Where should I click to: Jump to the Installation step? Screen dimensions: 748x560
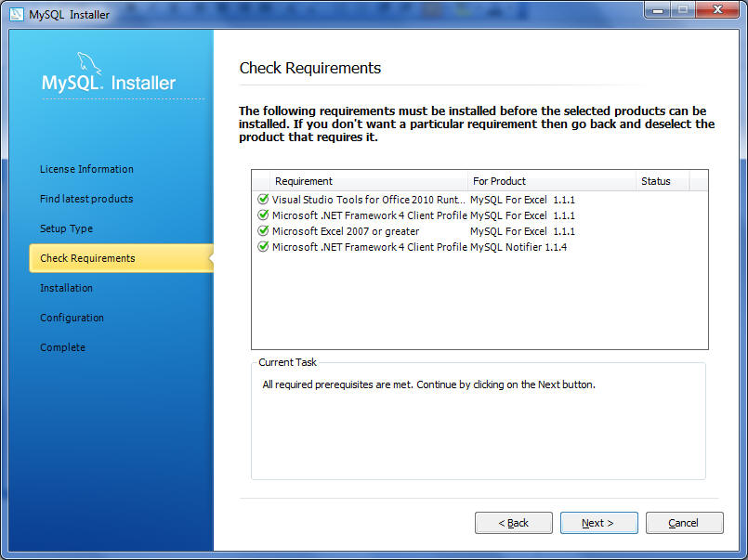pyautogui.click(x=66, y=288)
